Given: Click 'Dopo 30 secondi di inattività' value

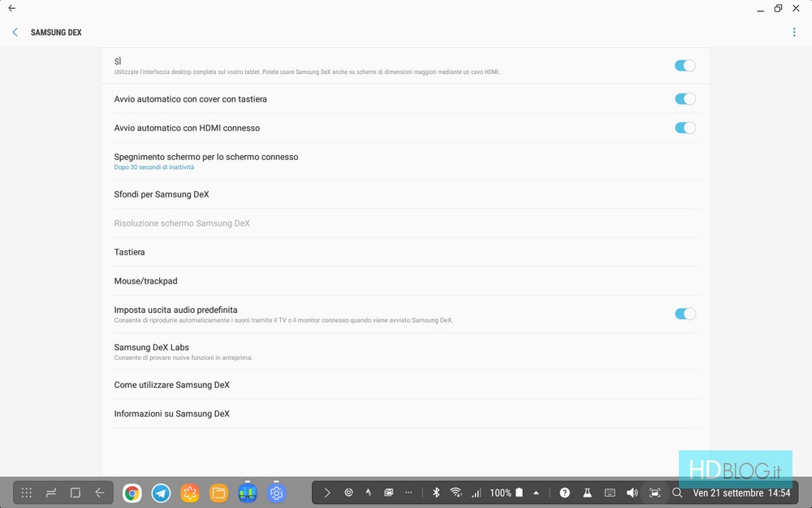Looking at the screenshot, I should coord(154,167).
